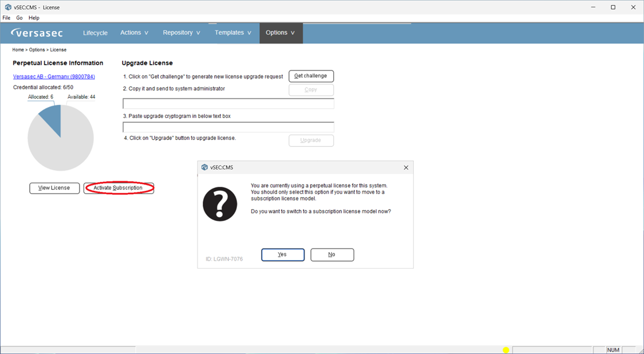This screenshot has width=644, height=354.
Task: Open Versasec AB - Germany (9800784) link
Action: click(x=54, y=77)
